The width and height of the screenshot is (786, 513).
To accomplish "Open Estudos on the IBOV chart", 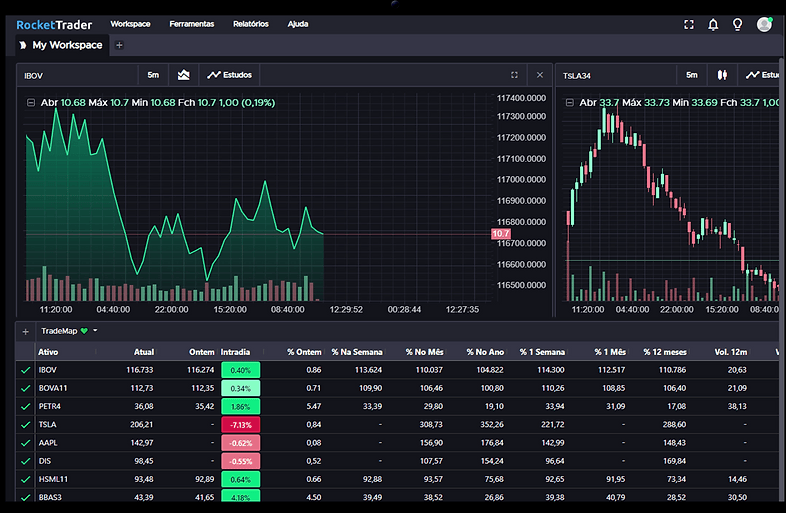I will tap(230, 75).
